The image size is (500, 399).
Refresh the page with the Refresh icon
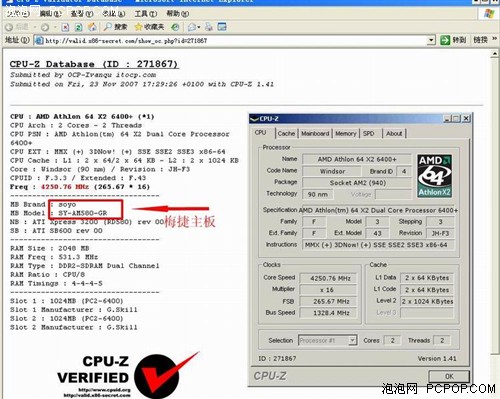point(78,27)
